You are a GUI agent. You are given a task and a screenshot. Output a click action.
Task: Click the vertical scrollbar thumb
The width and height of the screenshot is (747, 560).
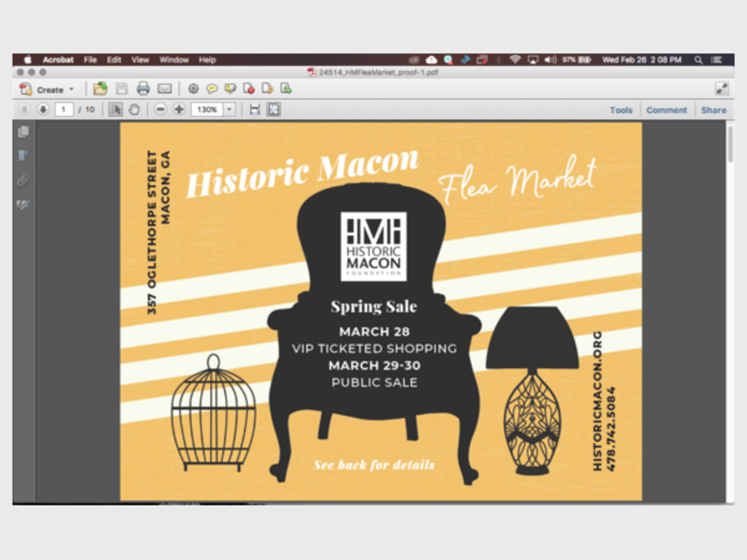(x=731, y=143)
